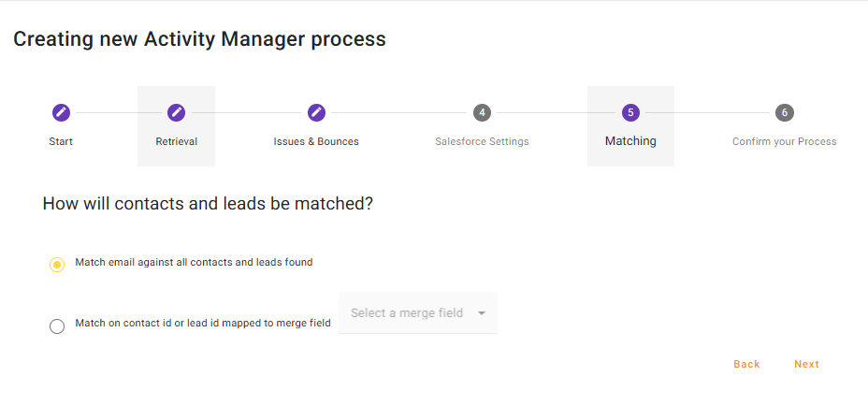Click the Next button
The image size is (868, 405).
[806, 364]
